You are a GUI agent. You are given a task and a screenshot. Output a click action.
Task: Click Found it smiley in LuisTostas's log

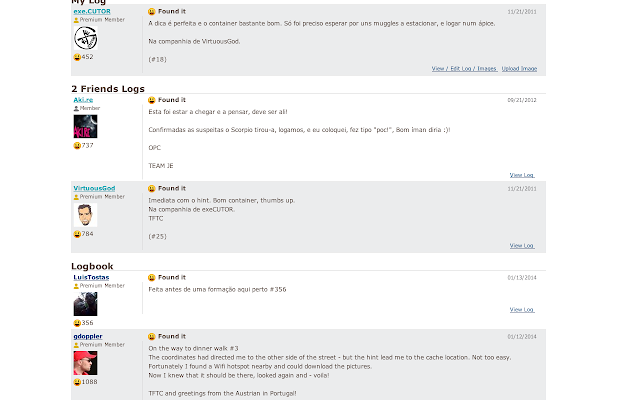click(151, 277)
